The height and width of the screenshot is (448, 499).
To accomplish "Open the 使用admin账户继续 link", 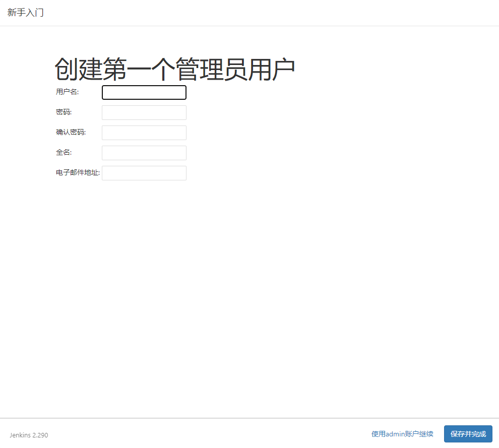I will coord(402,434).
